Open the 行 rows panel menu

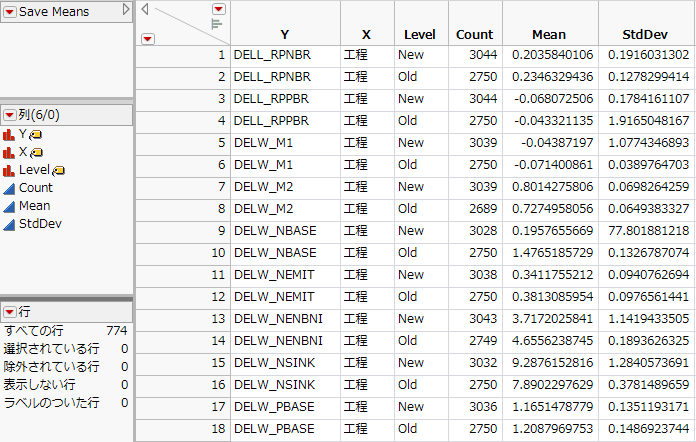(9, 313)
